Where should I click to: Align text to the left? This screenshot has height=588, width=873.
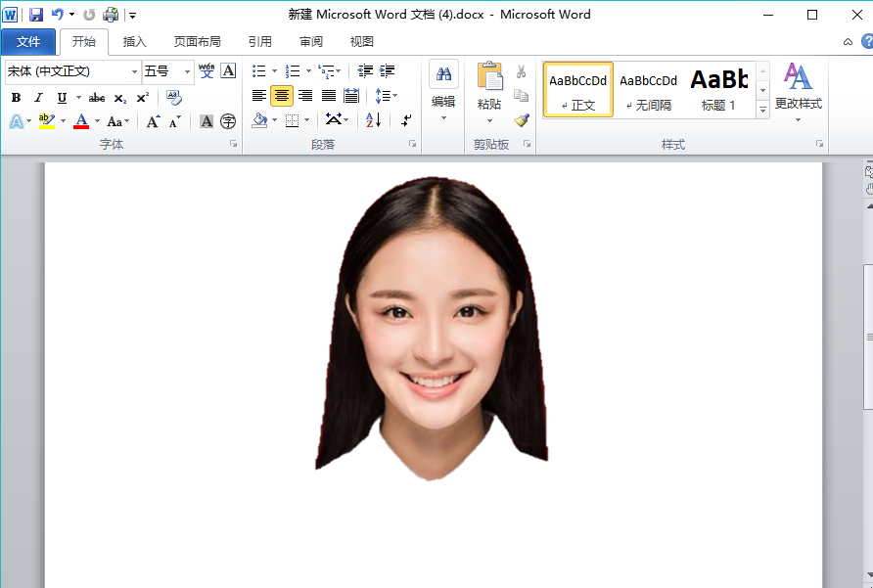click(x=259, y=96)
